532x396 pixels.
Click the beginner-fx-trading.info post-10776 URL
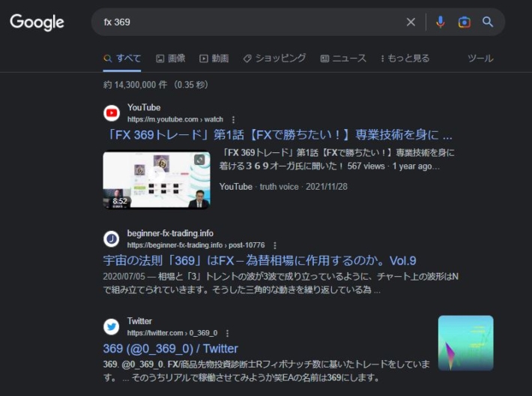coord(196,245)
